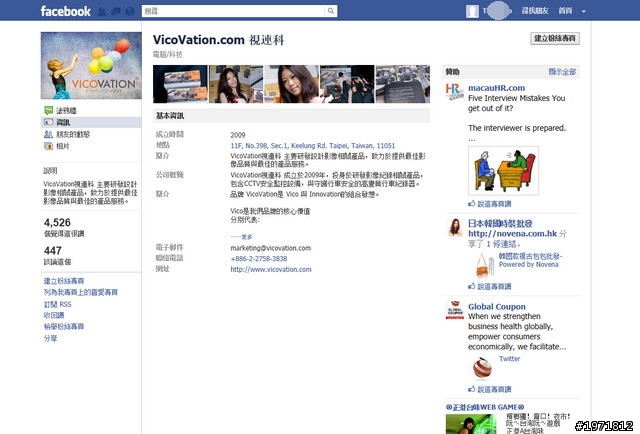Open notifications globe icon
This screenshot has height=434, width=640.
130,11
